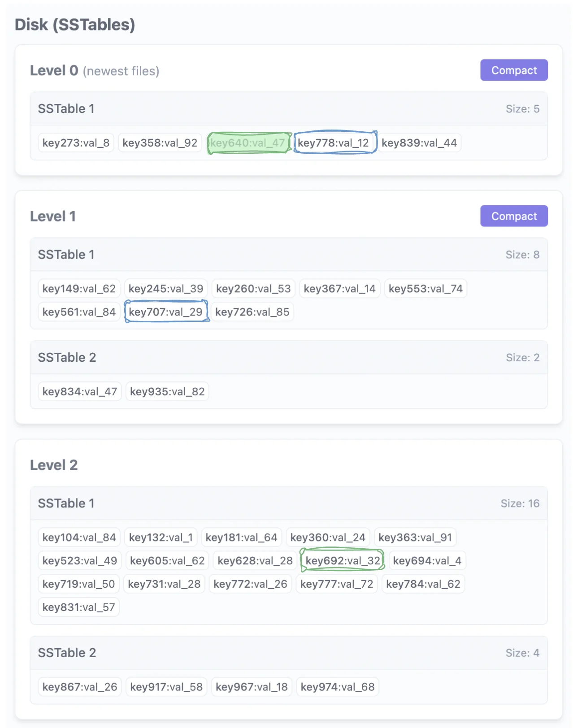Click the Level 0 heading text
This screenshot has width=573, height=728.
click(54, 71)
